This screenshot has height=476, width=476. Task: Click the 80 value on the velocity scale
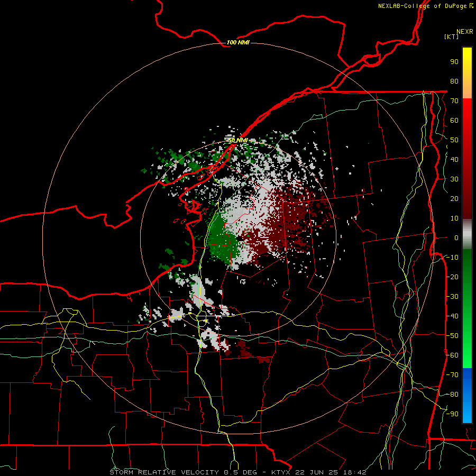point(454,81)
